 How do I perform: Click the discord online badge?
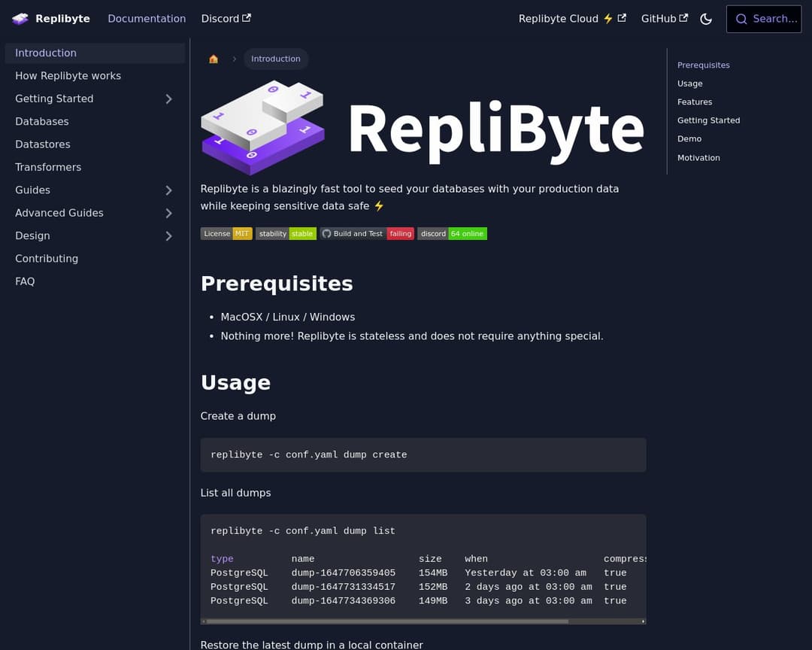coord(452,234)
